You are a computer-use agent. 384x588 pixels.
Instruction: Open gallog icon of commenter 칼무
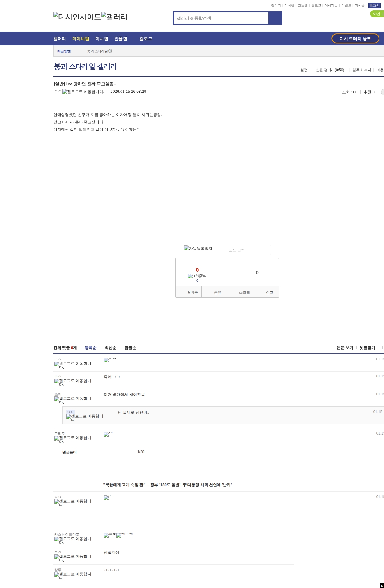(73, 576)
